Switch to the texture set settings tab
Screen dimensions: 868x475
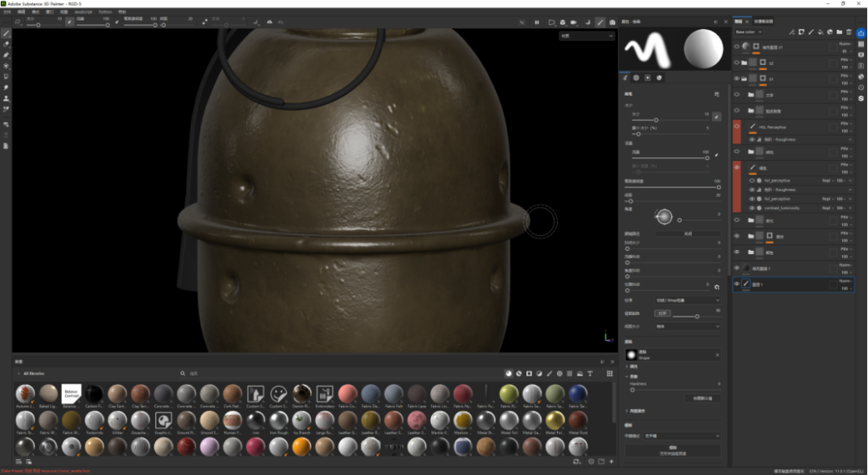764,22
